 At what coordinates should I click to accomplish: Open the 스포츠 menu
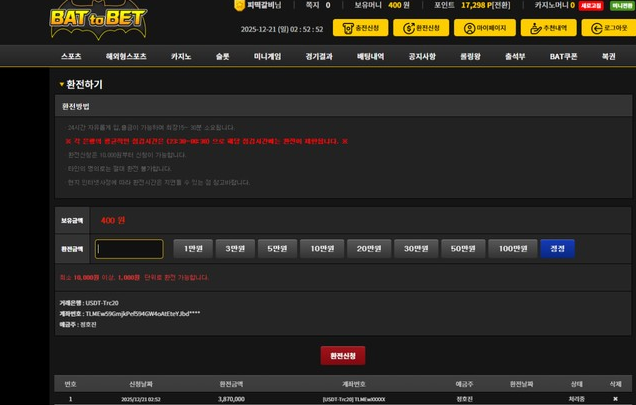(x=71, y=57)
